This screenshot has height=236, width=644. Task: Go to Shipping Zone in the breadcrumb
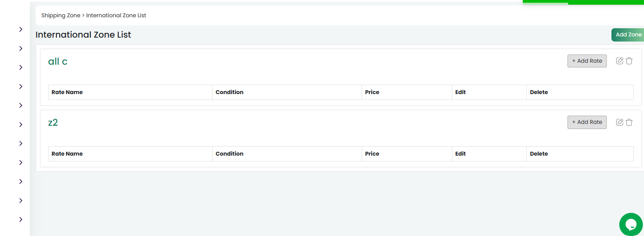coord(61,15)
